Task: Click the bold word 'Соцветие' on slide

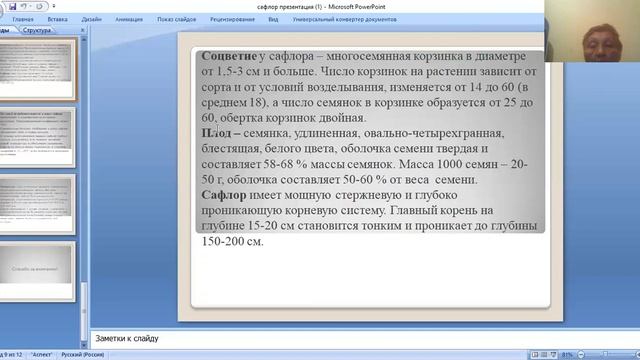Action: [229, 56]
